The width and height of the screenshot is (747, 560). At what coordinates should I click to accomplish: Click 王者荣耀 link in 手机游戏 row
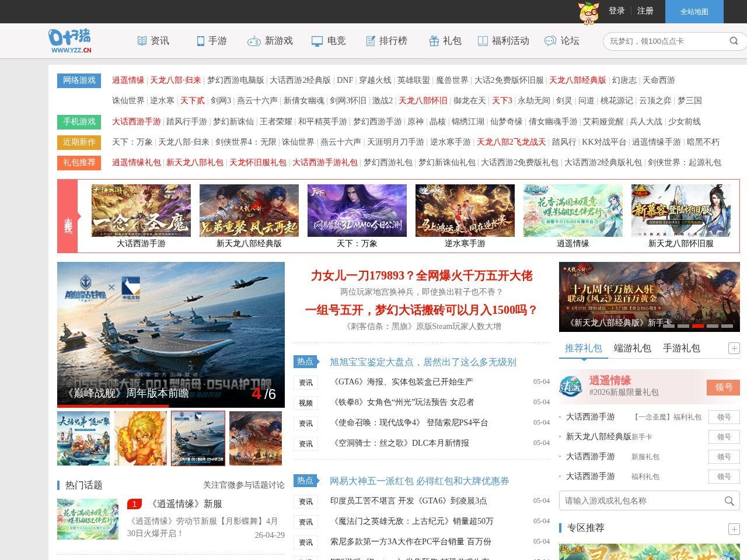point(276,121)
